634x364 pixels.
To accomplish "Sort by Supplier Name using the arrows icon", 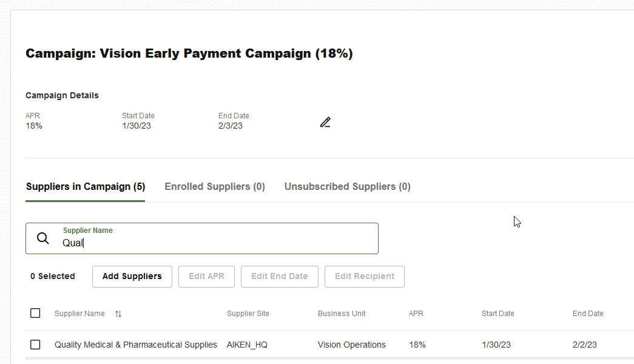I will click(x=118, y=314).
